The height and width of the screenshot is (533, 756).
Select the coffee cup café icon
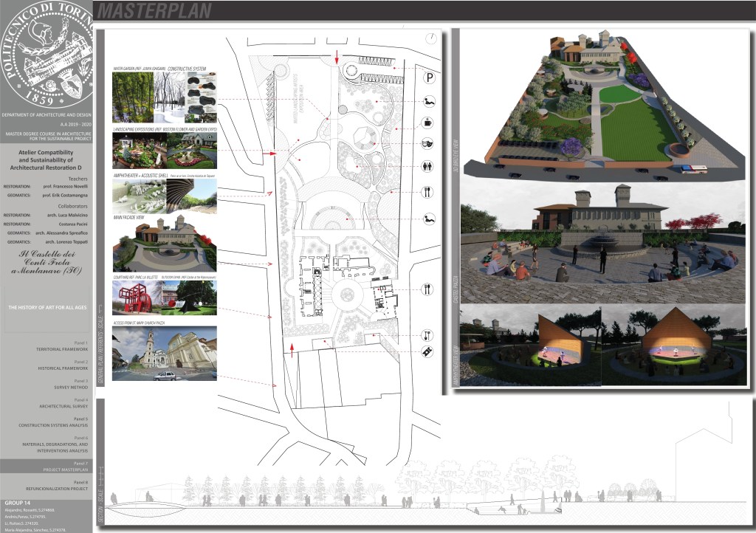coord(428,123)
